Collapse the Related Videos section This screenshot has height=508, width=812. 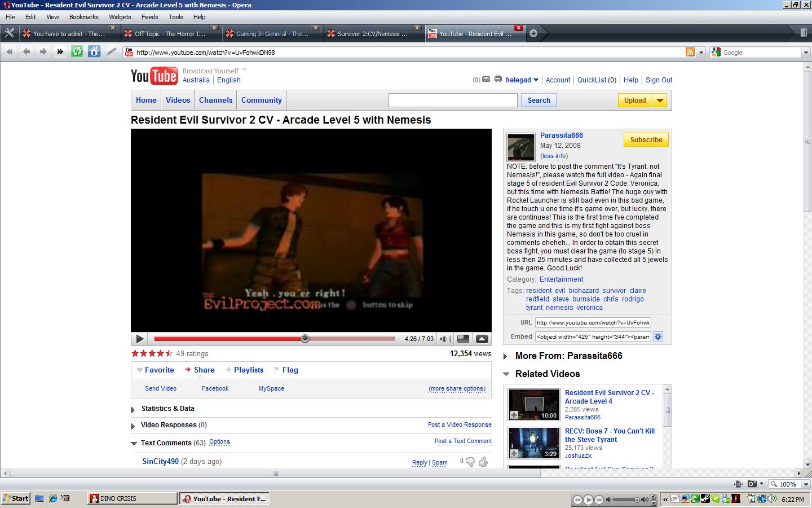click(506, 374)
